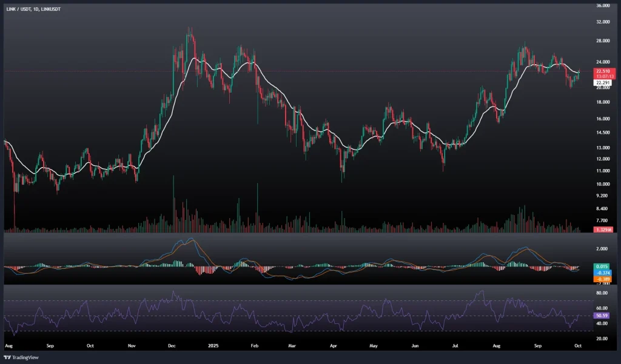
Task: Click the 80.00 RSI scale label
Action: [602, 293]
